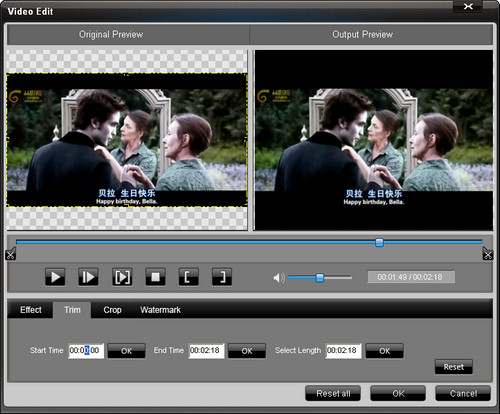Click the Original Preview video frame
This screenshot has height=414, width=500.
127,139
